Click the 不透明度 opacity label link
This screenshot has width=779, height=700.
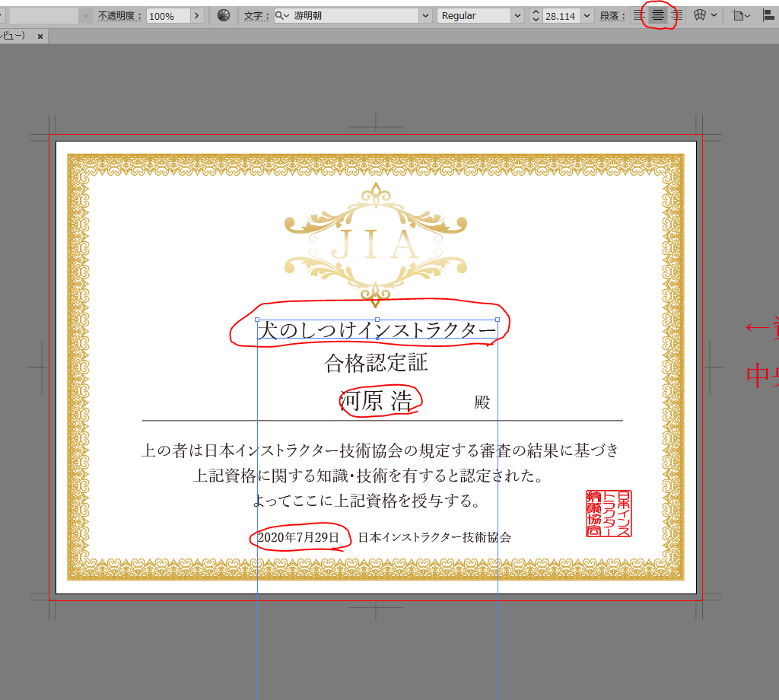point(119,15)
